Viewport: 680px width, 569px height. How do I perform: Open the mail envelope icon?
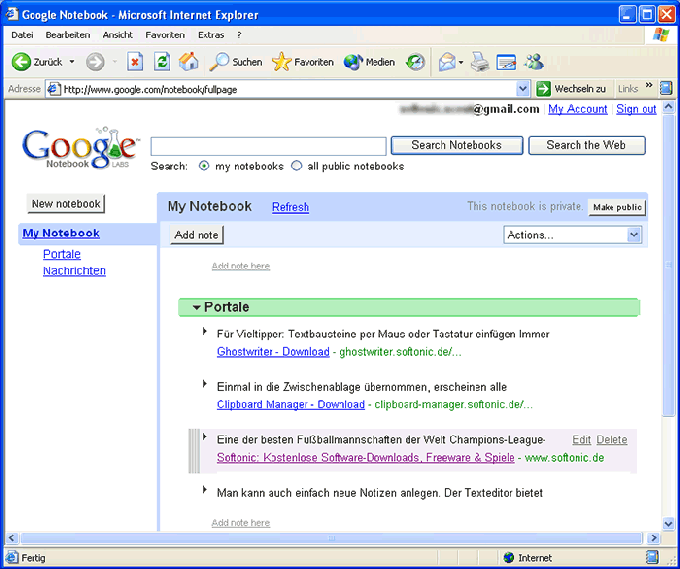[x=447, y=62]
